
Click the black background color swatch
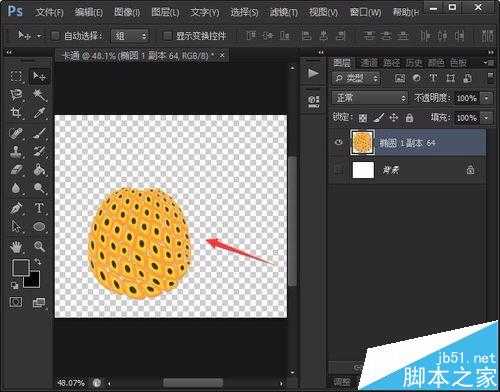click(33, 279)
